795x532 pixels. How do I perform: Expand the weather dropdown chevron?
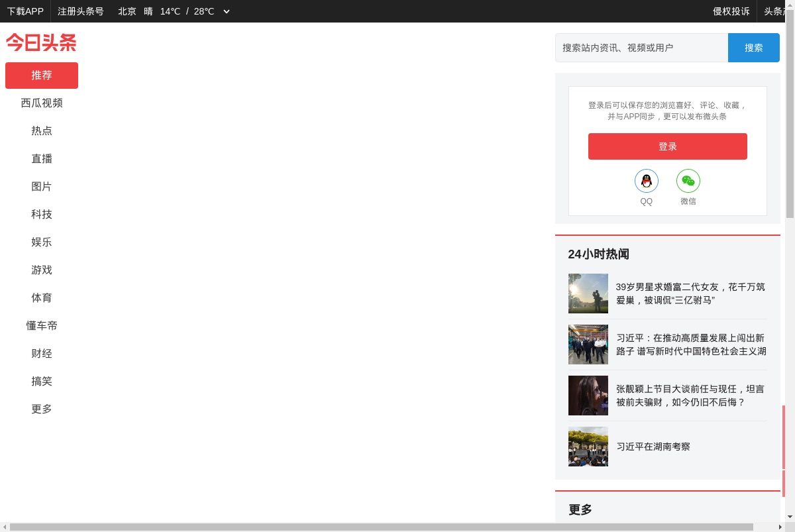tap(227, 11)
